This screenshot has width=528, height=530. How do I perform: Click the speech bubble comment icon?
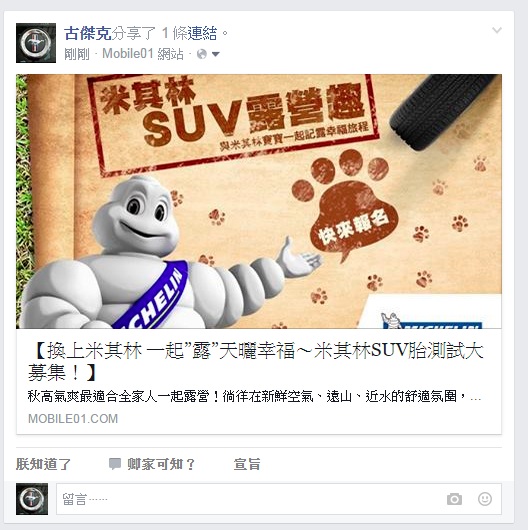pos(115,464)
